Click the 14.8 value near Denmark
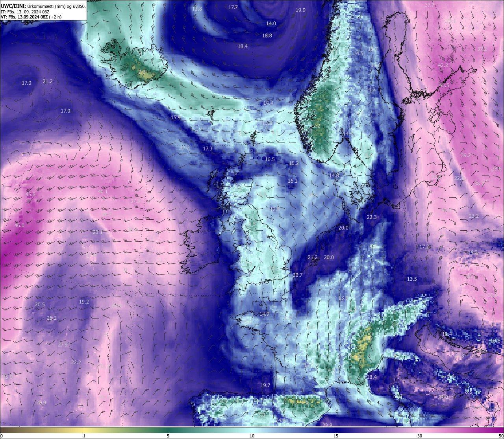 coord(334,175)
